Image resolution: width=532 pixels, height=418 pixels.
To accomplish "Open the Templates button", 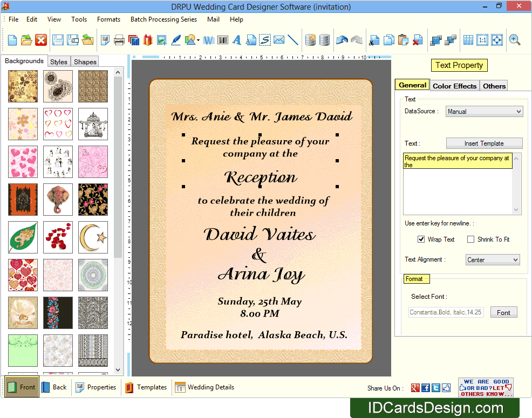I will (146, 387).
